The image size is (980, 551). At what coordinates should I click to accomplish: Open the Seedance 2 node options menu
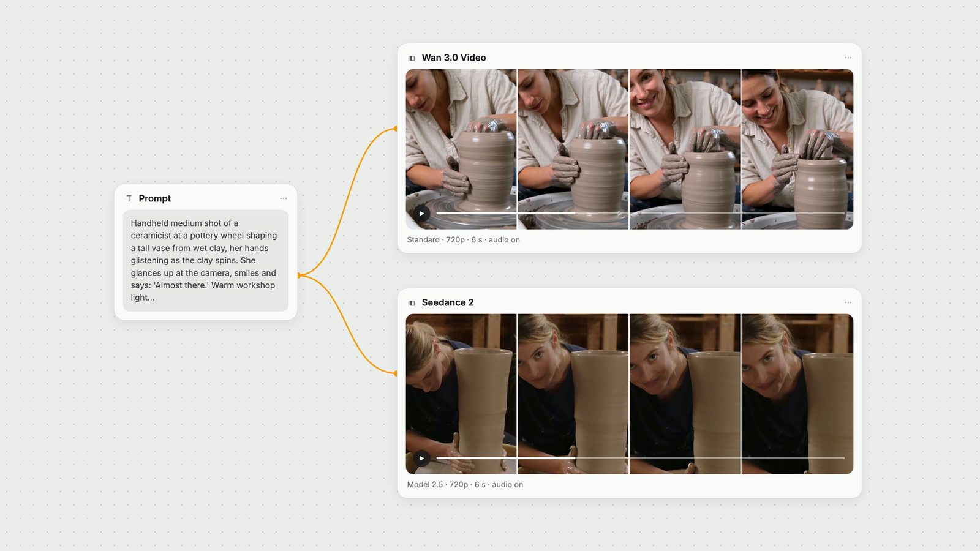(848, 302)
